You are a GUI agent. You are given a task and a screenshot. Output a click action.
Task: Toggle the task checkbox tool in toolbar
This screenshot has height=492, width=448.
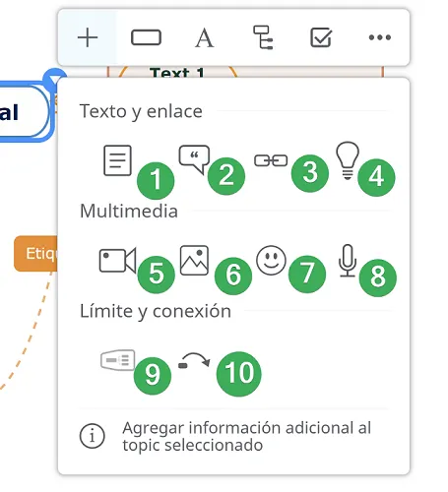321,37
